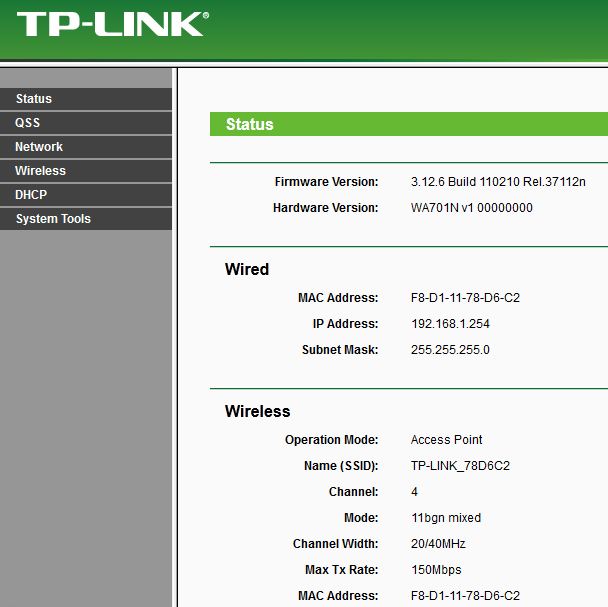This screenshot has width=608, height=607.
Task: Select firmware value 3.12.6 Build 110210 Rel.37112n
Action: (x=498, y=182)
